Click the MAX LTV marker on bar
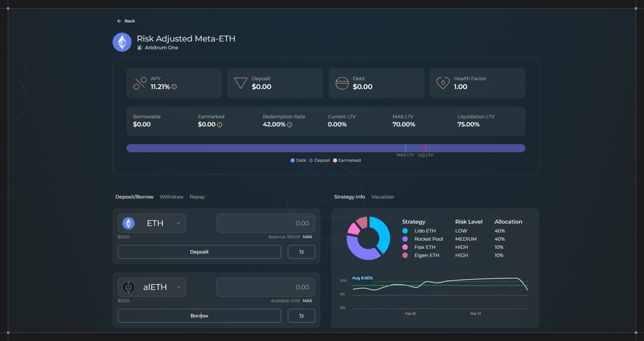The image size is (644, 341). click(x=406, y=148)
